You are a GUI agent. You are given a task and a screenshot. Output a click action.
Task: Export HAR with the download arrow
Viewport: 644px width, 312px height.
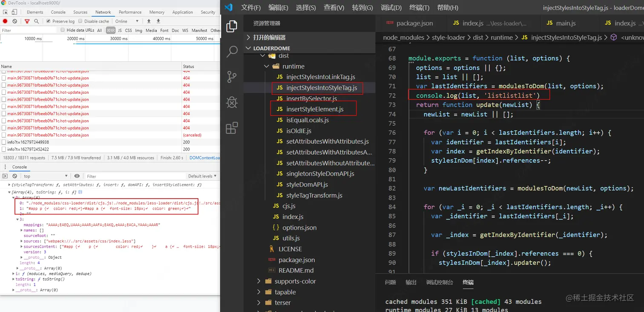(x=158, y=21)
